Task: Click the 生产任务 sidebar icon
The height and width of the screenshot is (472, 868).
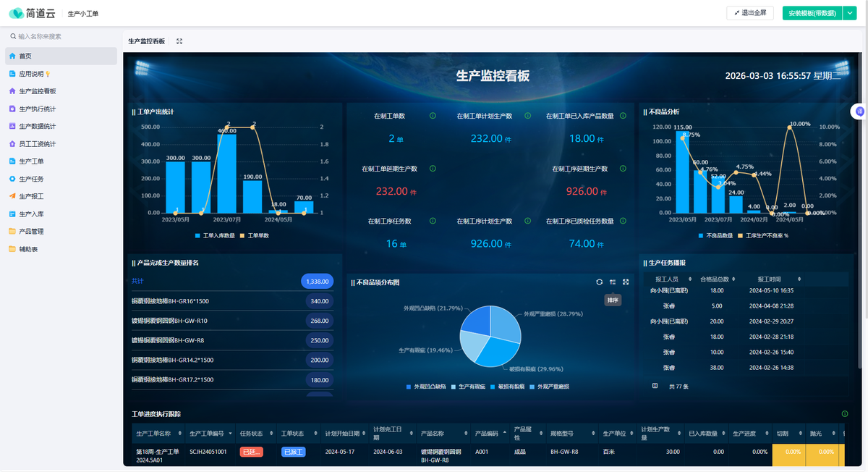Action: point(12,179)
